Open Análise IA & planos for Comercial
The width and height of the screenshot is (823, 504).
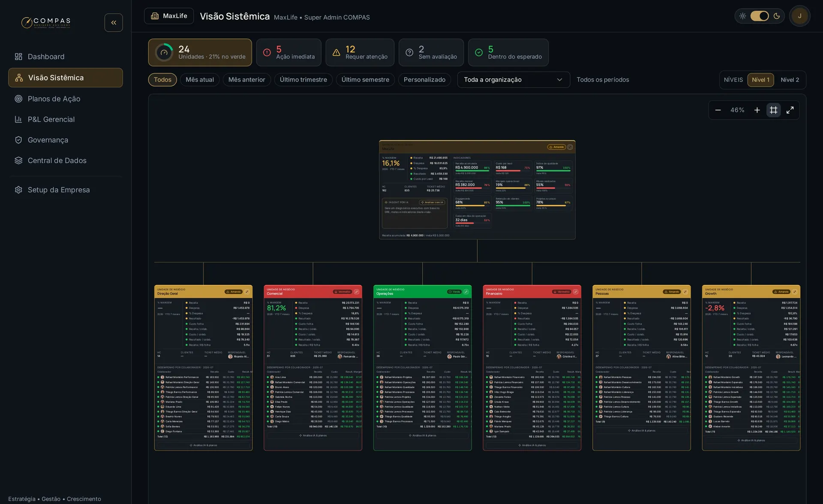[313, 435]
